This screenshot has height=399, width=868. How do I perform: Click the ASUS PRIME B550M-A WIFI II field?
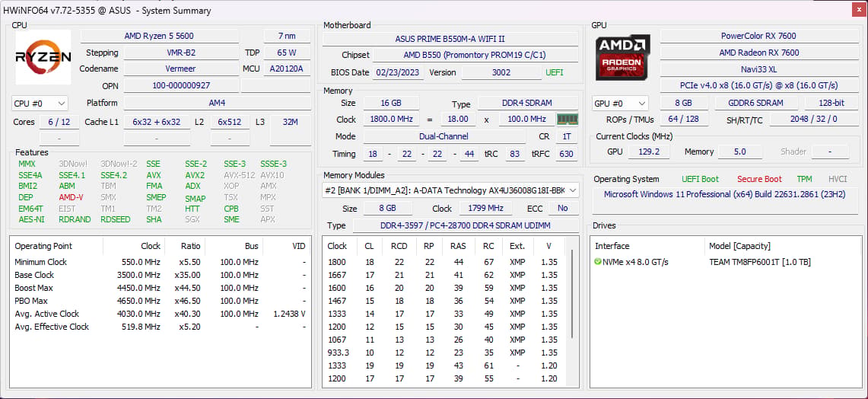(450, 40)
